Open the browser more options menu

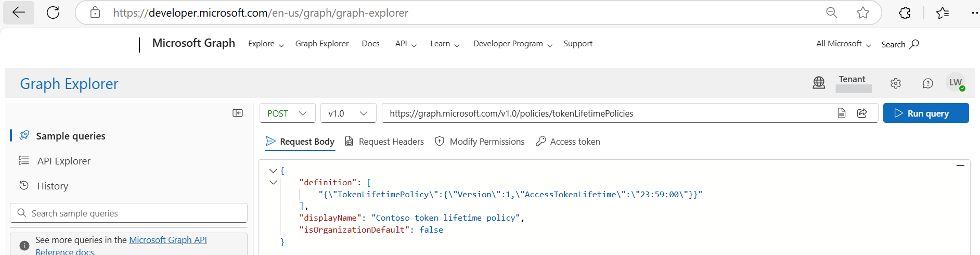[x=974, y=12]
